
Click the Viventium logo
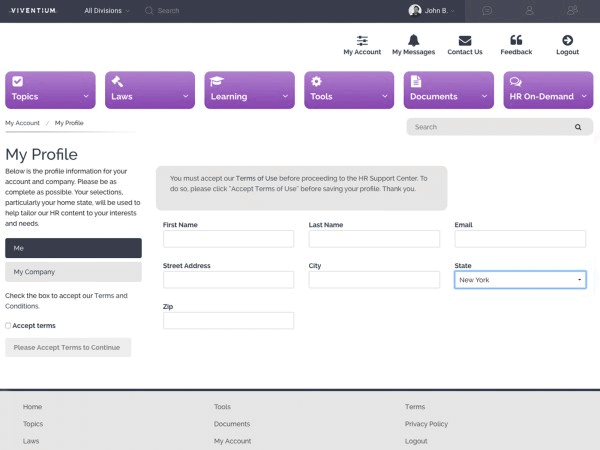33,11
